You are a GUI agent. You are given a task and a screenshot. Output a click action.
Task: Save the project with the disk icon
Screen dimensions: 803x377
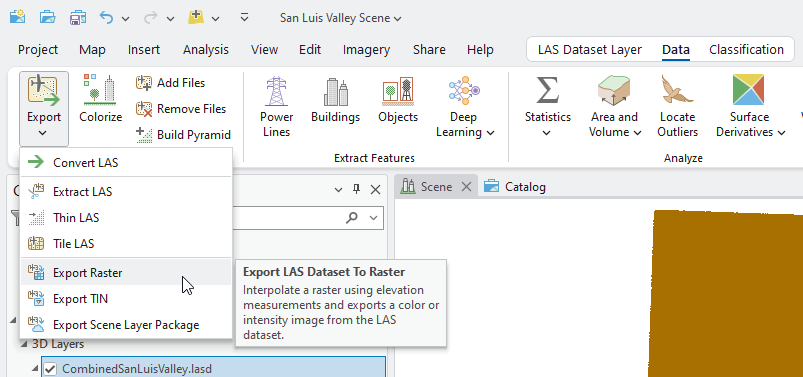pyautogui.click(x=77, y=17)
